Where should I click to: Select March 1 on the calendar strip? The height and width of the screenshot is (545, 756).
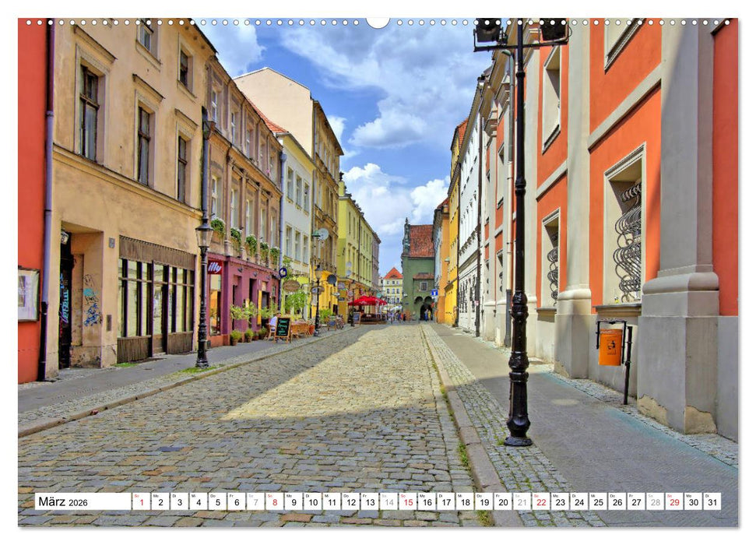click(142, 502)
